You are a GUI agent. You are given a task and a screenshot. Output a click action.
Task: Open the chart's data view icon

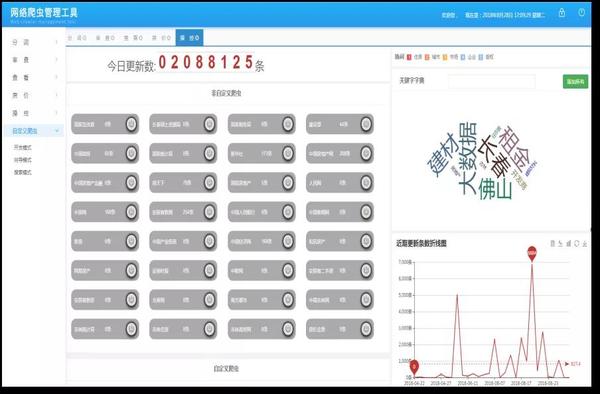552,243
